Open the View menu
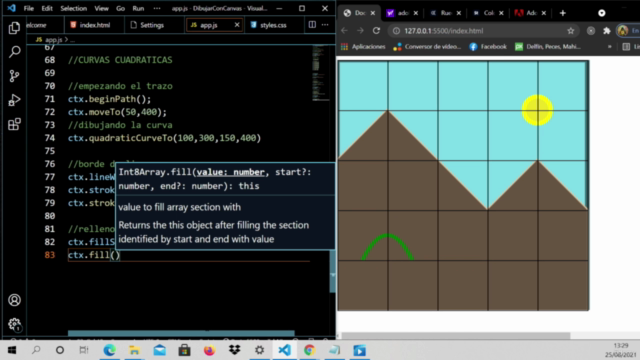Image resolution: width=640 pixels, height=360 pixels. (x=101, y=8)
